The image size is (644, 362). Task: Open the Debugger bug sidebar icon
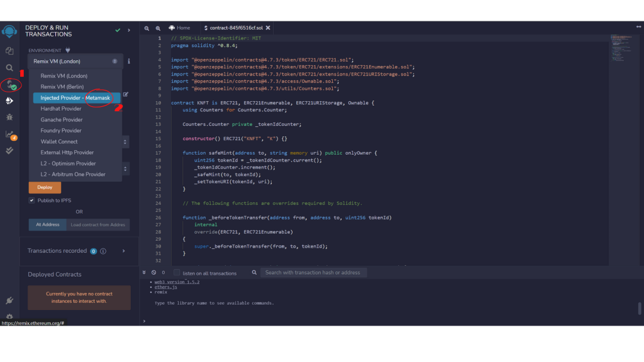[x=9, y=118]
